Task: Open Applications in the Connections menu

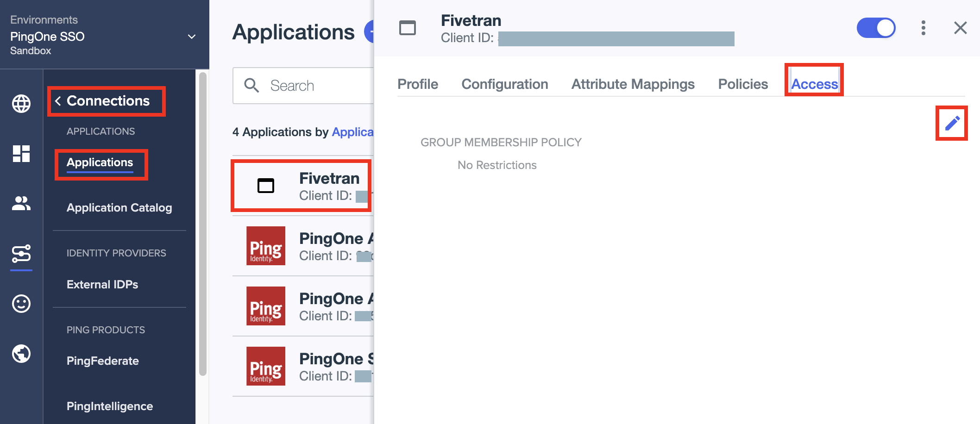Action: (x=100, y=162)
